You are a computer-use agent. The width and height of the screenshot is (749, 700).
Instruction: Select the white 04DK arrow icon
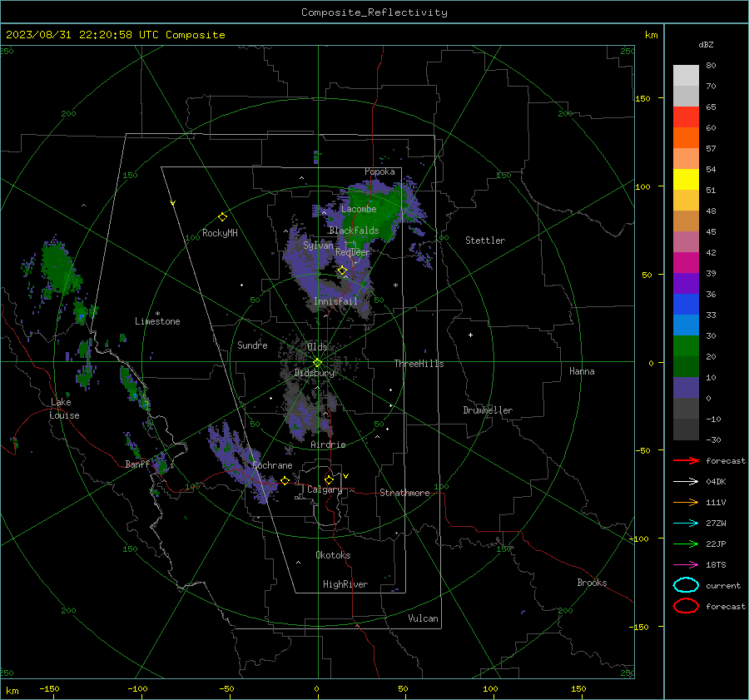pos(686,482)
